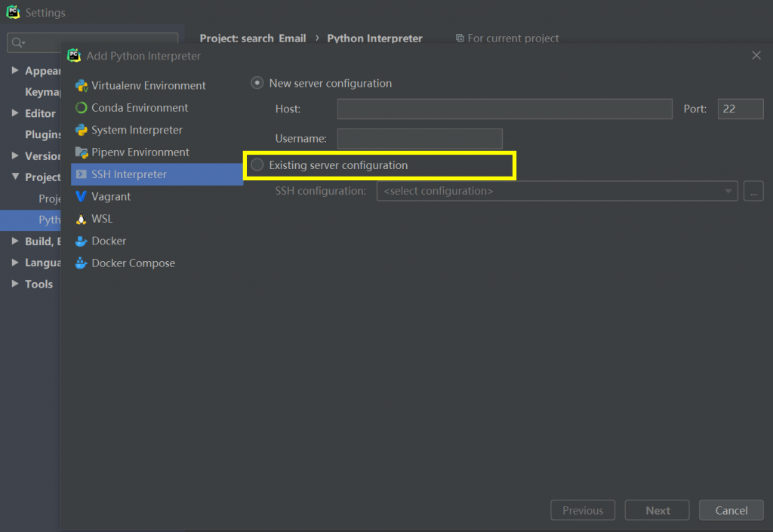Expand the Tools settings node

(x=15, y=284)
